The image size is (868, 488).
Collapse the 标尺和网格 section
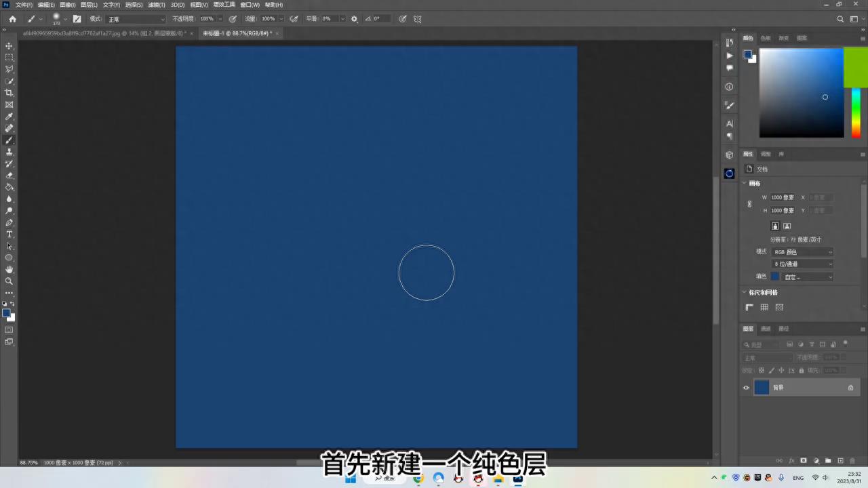click(x=745, y=293)
